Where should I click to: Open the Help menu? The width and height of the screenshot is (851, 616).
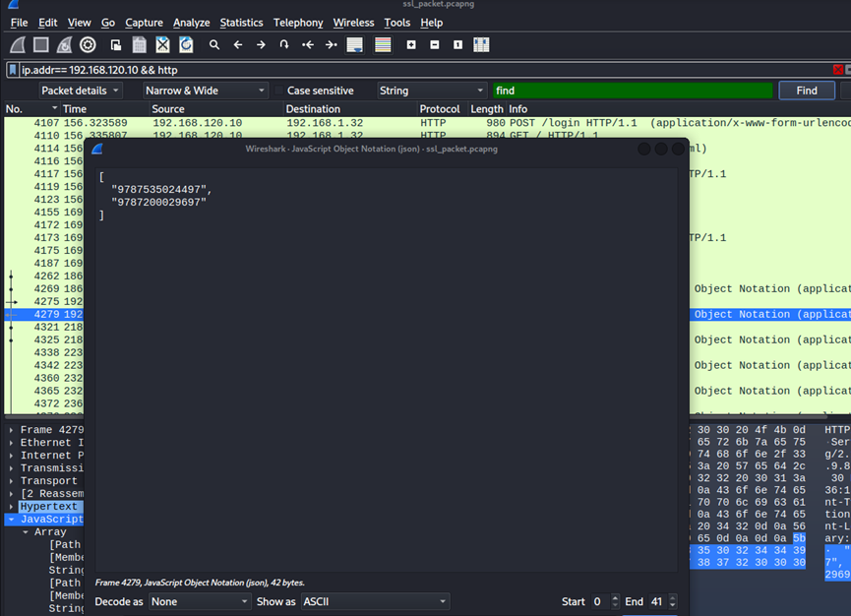pos(432,23)
